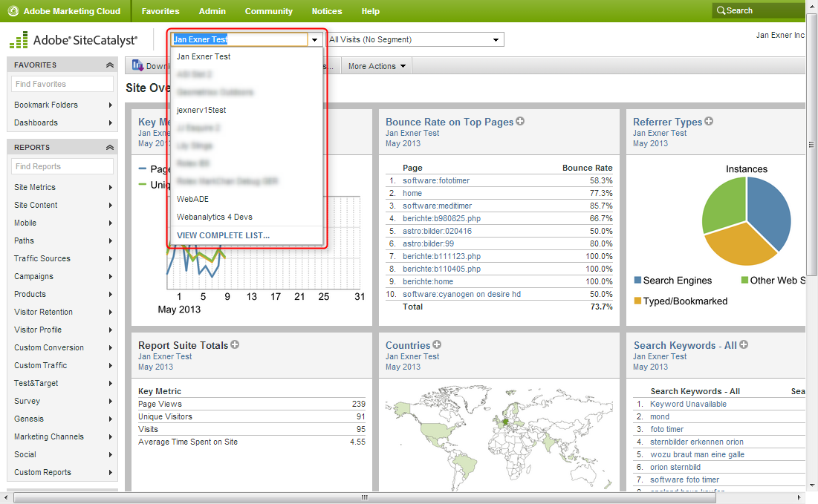Click plus icon beside Bounce Rate on Top Pages

click(x=520, y=121)
